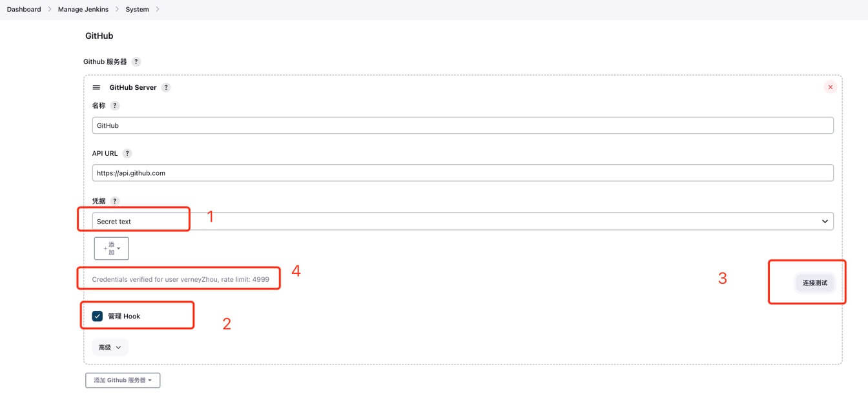Click the API URL text field
Viewport: 868px width, 411px height.
(x=462, y=173)
